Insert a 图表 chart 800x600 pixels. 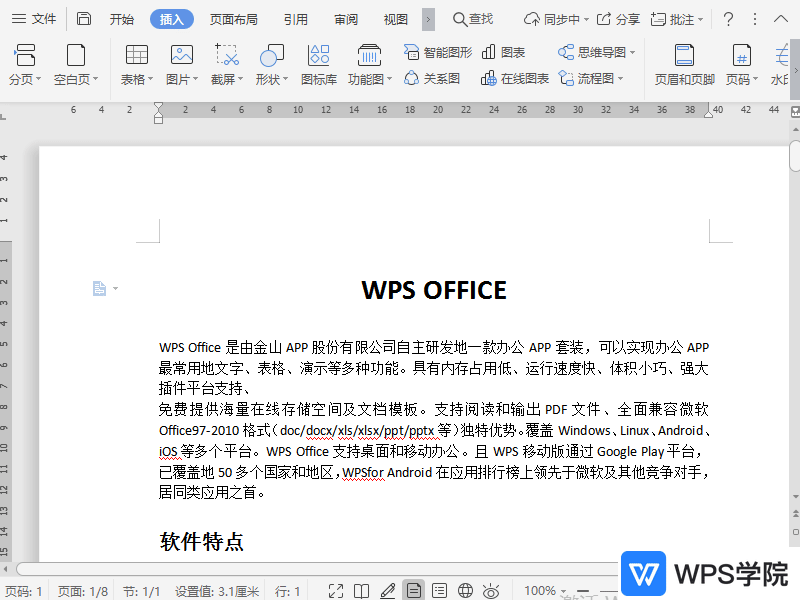503,52
